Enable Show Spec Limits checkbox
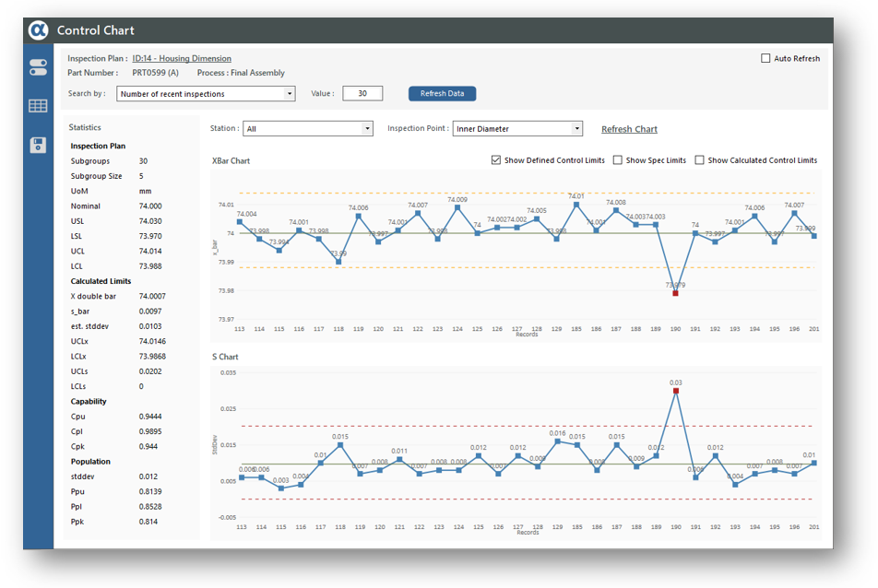The image size is (878, 588). tap(618, 160)
